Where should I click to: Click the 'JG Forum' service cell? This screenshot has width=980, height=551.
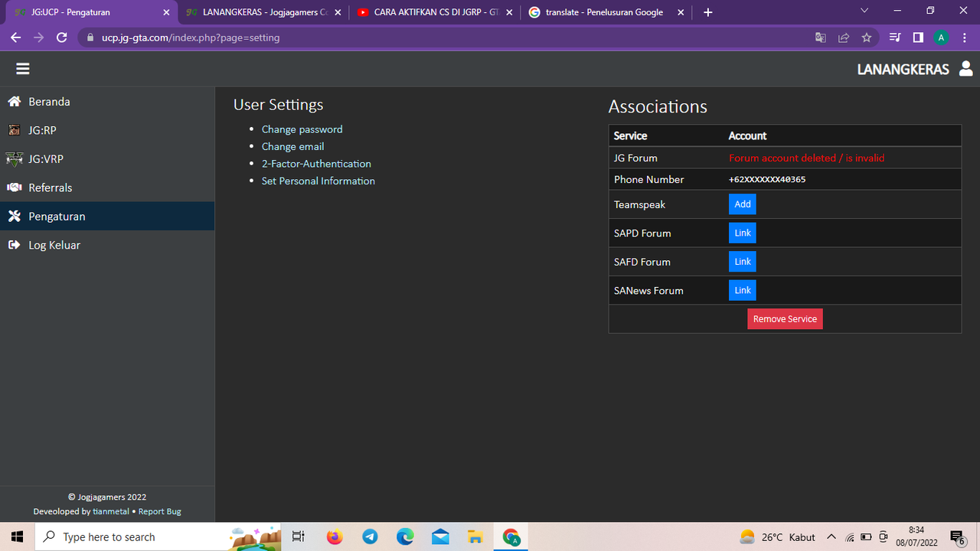668,158
